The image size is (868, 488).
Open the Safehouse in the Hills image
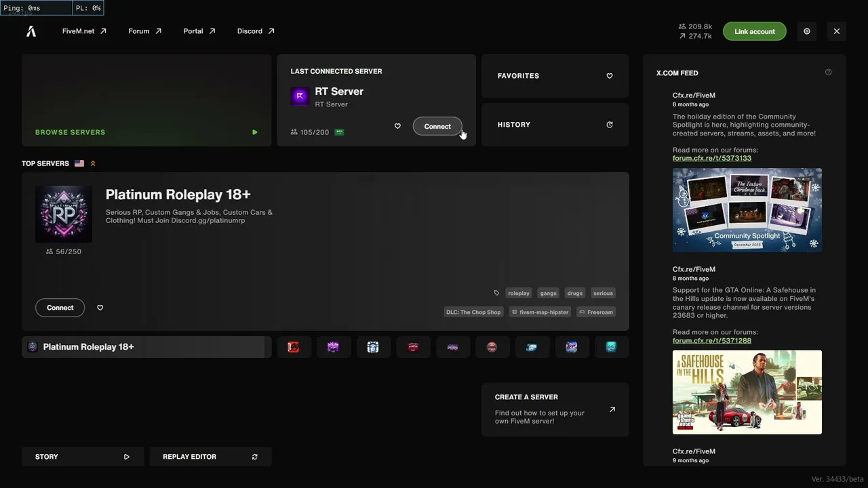pos(747,392)
